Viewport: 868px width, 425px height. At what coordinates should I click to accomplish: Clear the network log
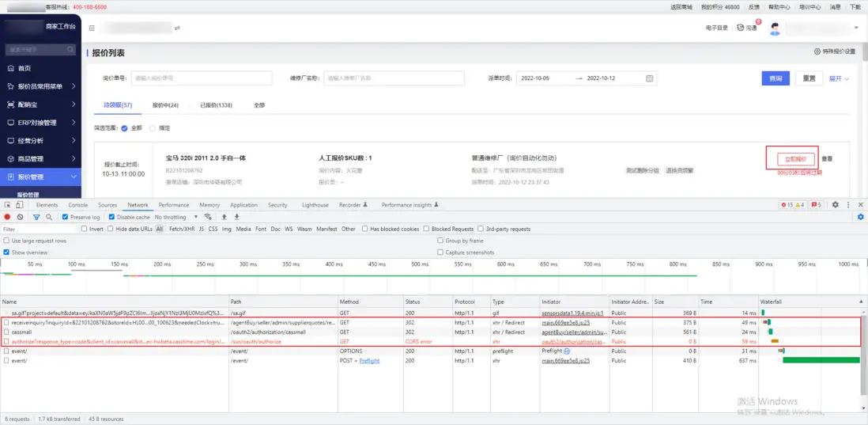pos(21,217)
